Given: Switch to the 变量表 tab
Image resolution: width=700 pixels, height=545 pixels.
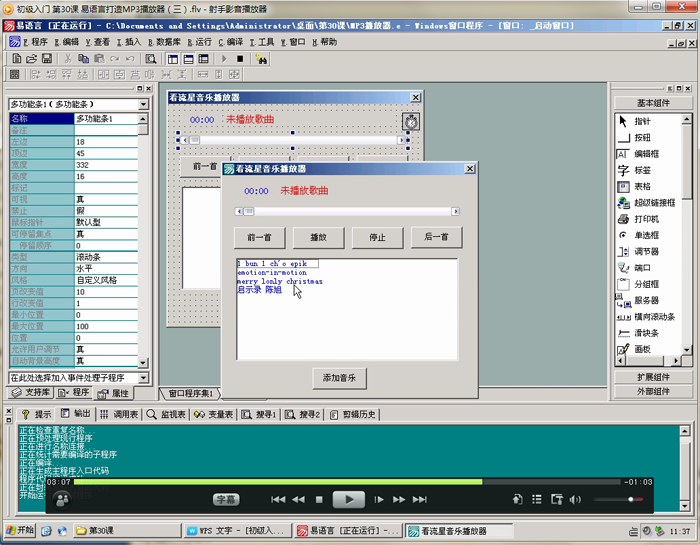Looking at the screenshot, I should tap(213, 414).
